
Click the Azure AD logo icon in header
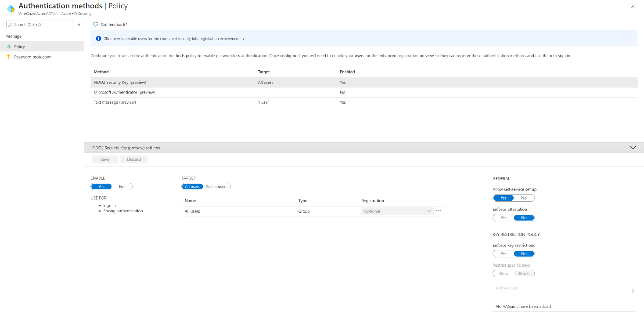click(11, 9)
